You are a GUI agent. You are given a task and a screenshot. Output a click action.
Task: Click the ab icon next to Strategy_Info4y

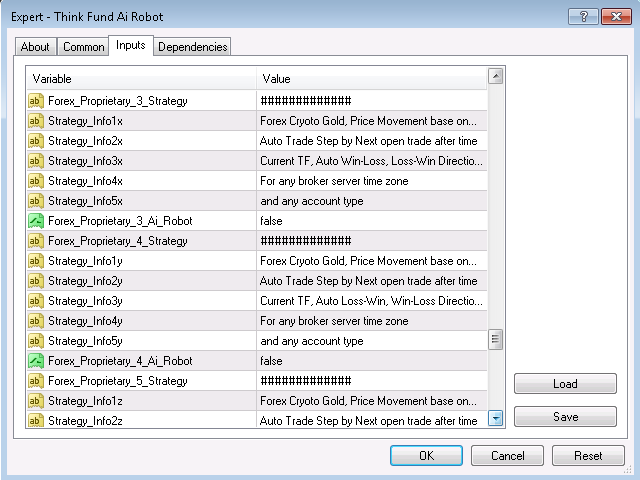point(36,321)
